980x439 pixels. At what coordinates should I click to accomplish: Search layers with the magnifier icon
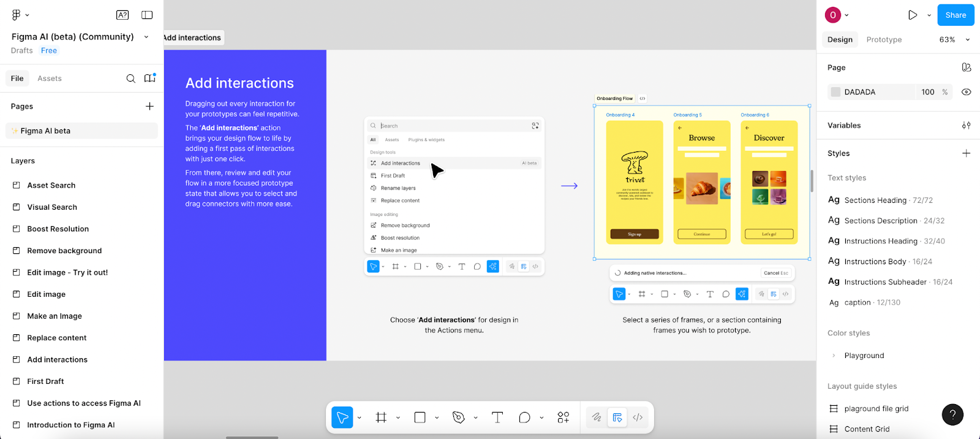130,78
